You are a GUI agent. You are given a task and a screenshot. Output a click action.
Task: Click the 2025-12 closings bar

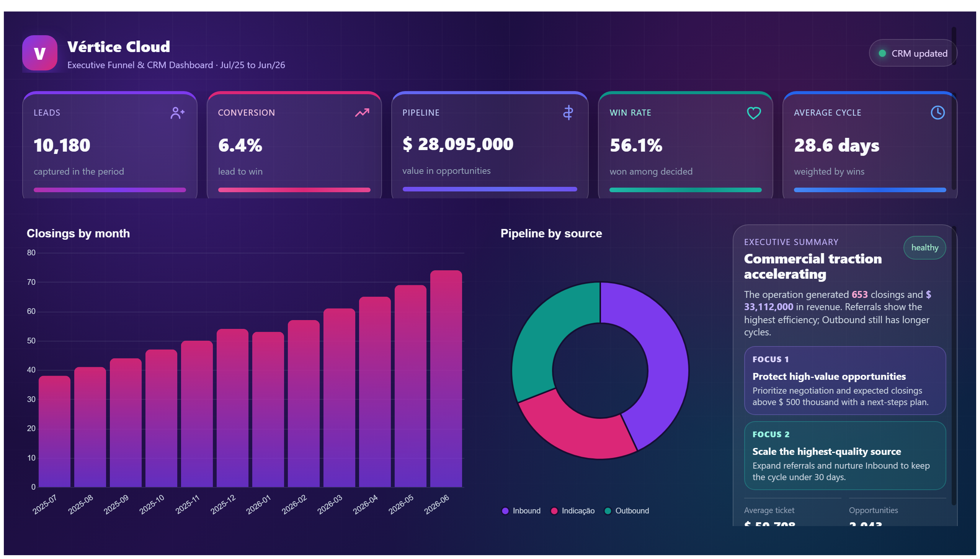[x=232, y=408]
